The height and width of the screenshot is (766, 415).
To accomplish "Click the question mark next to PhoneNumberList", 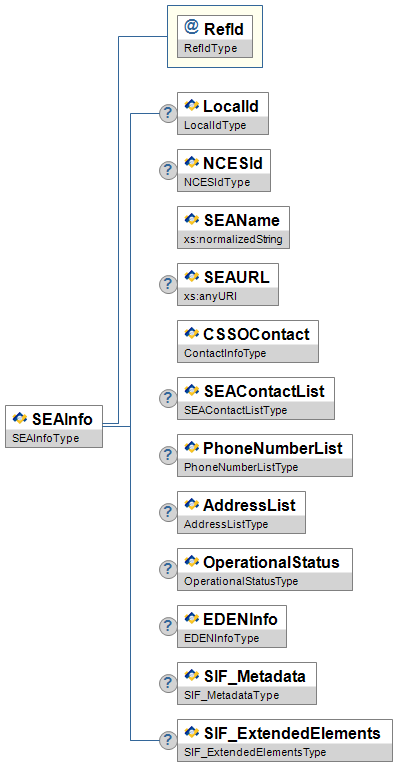I will [x=168, y=455].
